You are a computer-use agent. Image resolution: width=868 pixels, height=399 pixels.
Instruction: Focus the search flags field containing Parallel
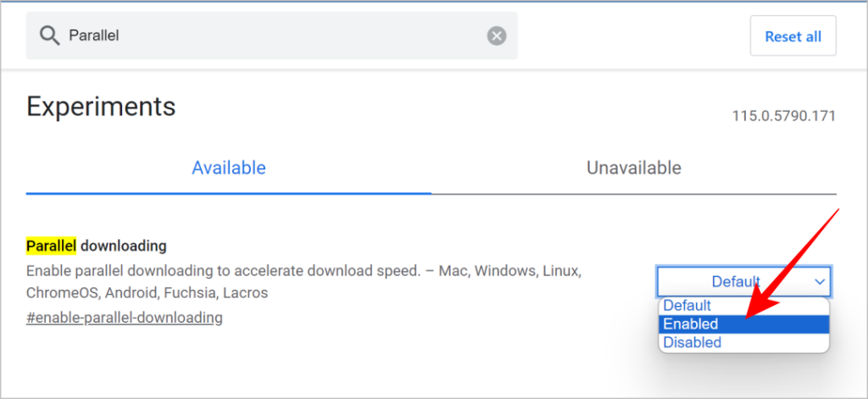pos(272,36)
